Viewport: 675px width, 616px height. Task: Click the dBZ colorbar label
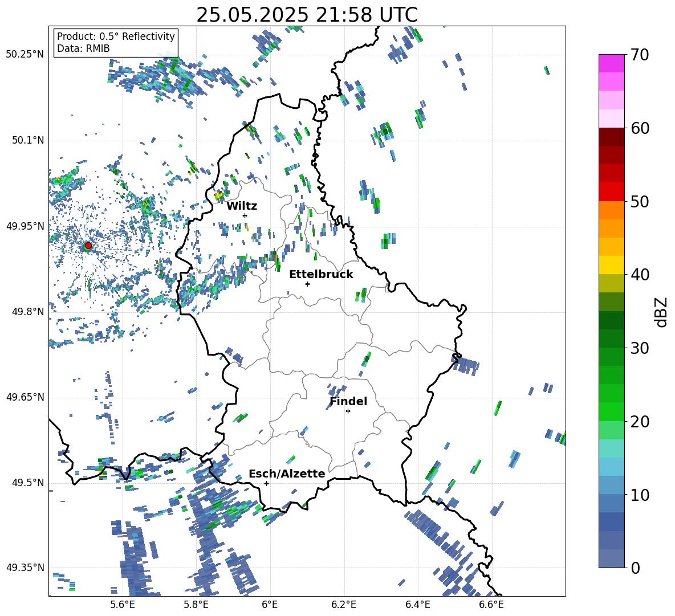662,312
